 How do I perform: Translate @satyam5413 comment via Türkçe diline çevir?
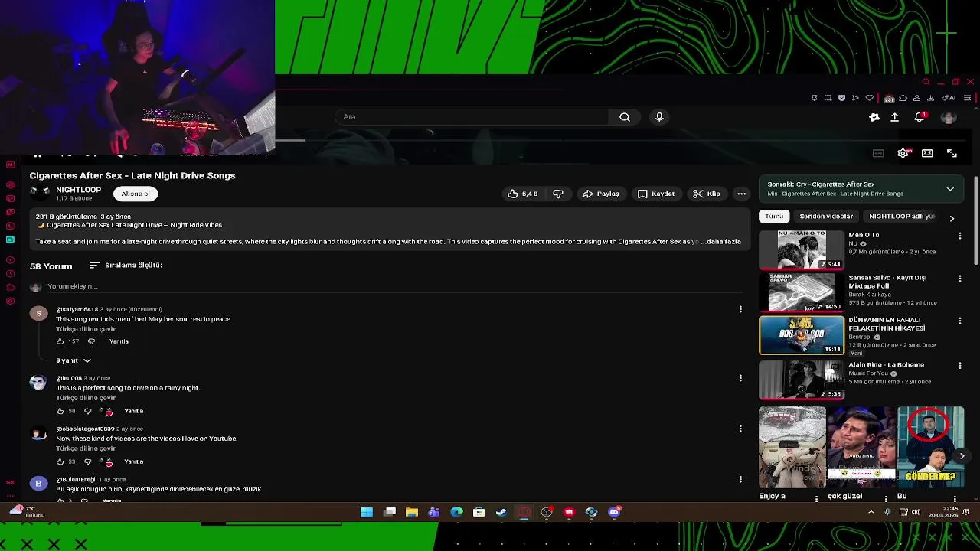[x=86, y=329]
